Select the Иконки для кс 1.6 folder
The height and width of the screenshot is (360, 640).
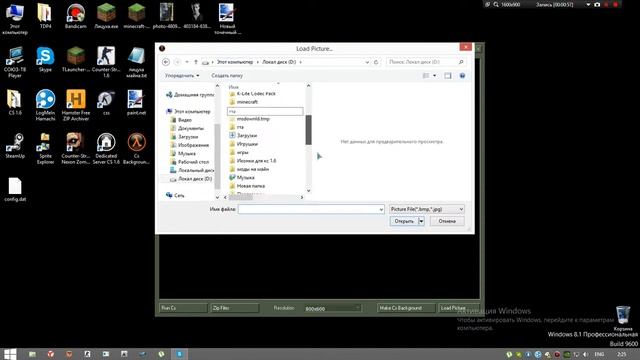point(253,161)
